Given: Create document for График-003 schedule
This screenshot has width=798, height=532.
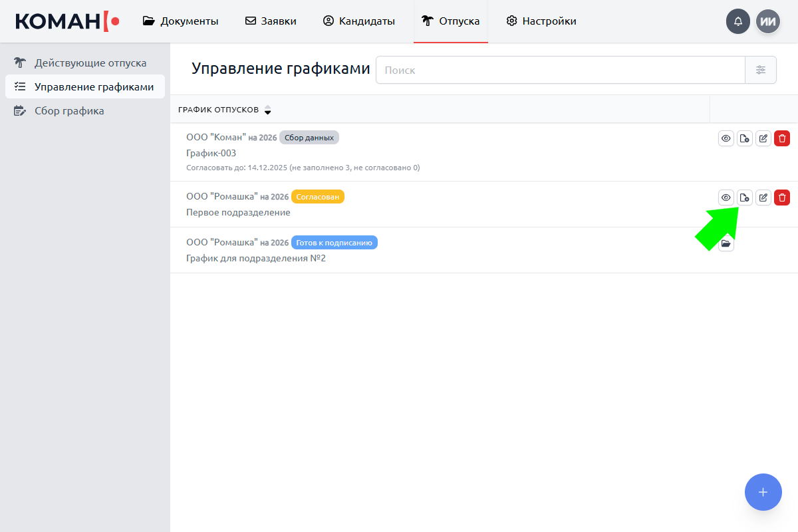Looking at the screenshot, I should 745,138.
